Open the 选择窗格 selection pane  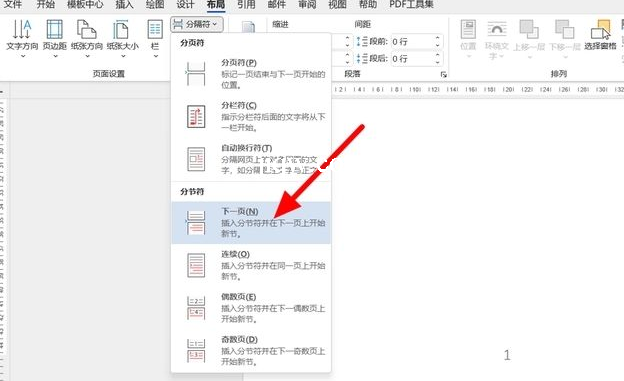[600, 36]
